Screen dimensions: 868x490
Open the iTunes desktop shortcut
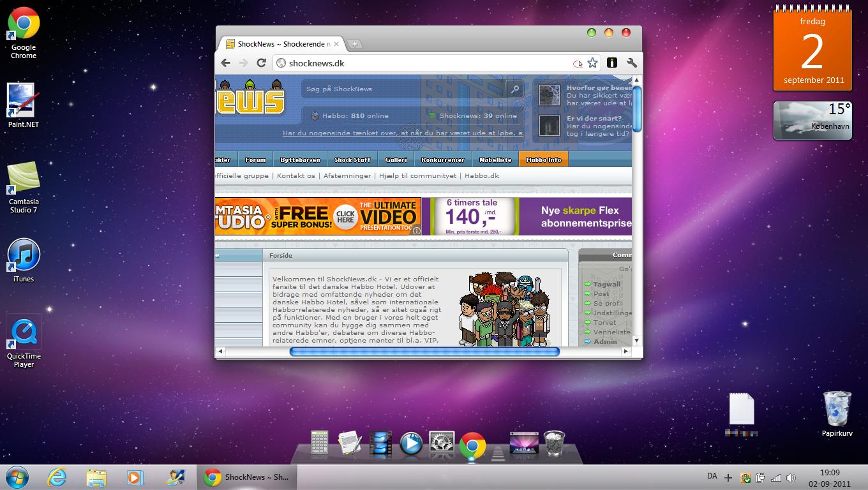(x=24, y=260)
